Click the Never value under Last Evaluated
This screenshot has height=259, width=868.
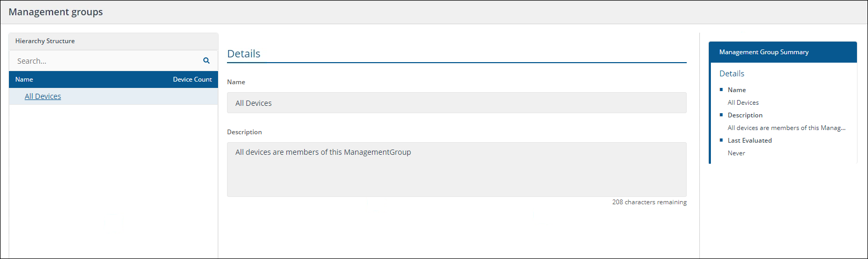(x=736, y=153)
